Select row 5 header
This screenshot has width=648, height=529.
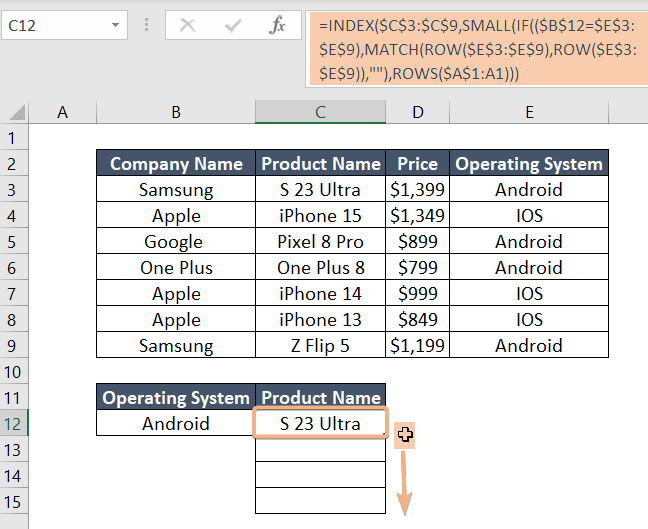point(12,242)
